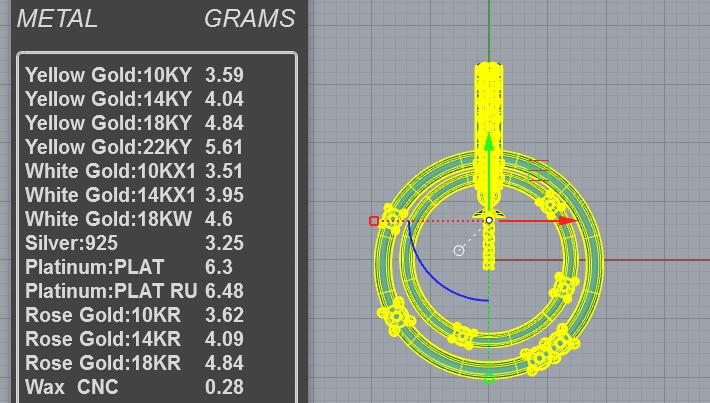This screenshot has width=710, height=403.
Task: Click the 3.51 grams value
Action: (x=225, y=171)
